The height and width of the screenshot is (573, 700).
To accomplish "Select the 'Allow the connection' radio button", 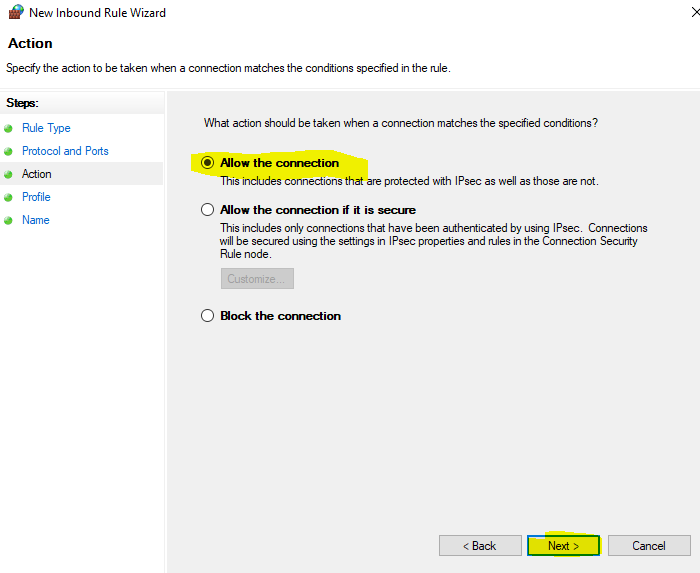I will point(208,163).
